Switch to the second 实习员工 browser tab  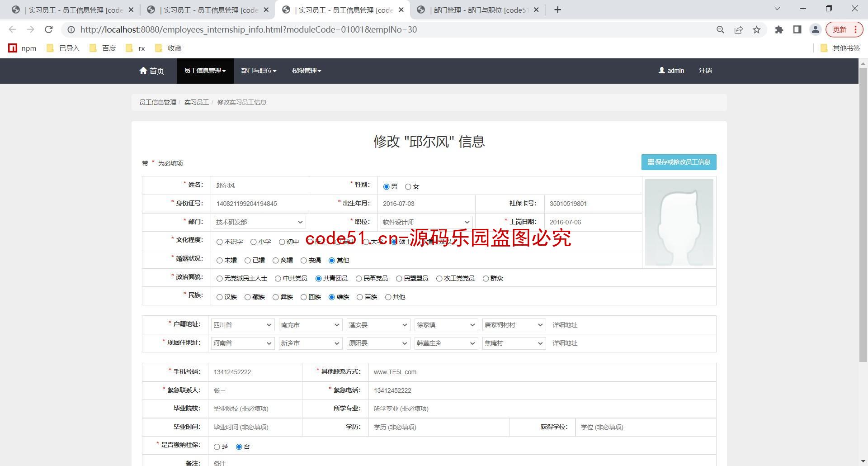pyautogui.click(x=207, y=10)
